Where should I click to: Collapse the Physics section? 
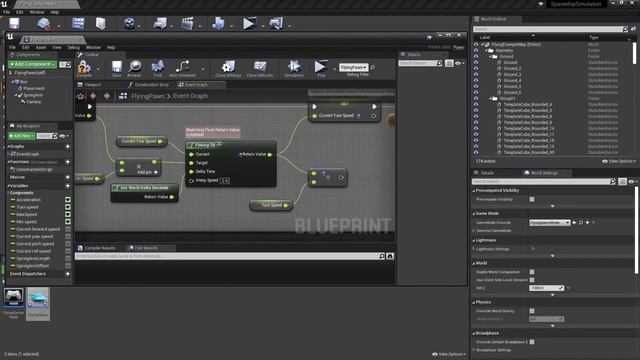(474, 302)
